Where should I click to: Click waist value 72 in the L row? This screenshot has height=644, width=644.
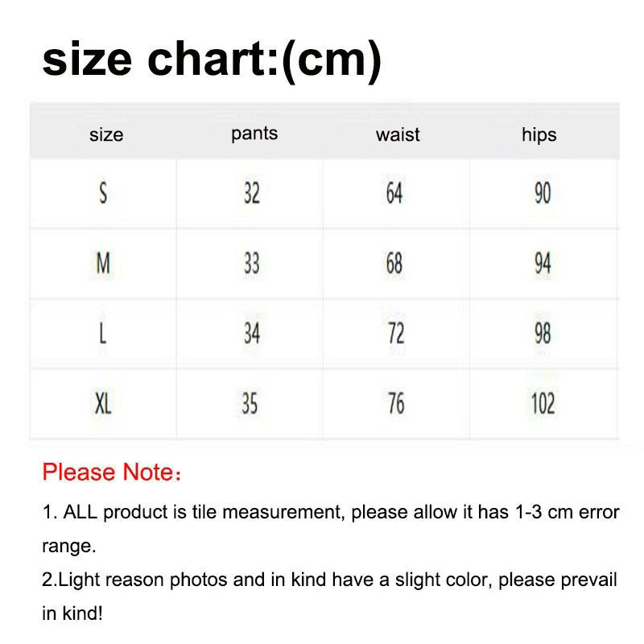(x=395, y=333)
